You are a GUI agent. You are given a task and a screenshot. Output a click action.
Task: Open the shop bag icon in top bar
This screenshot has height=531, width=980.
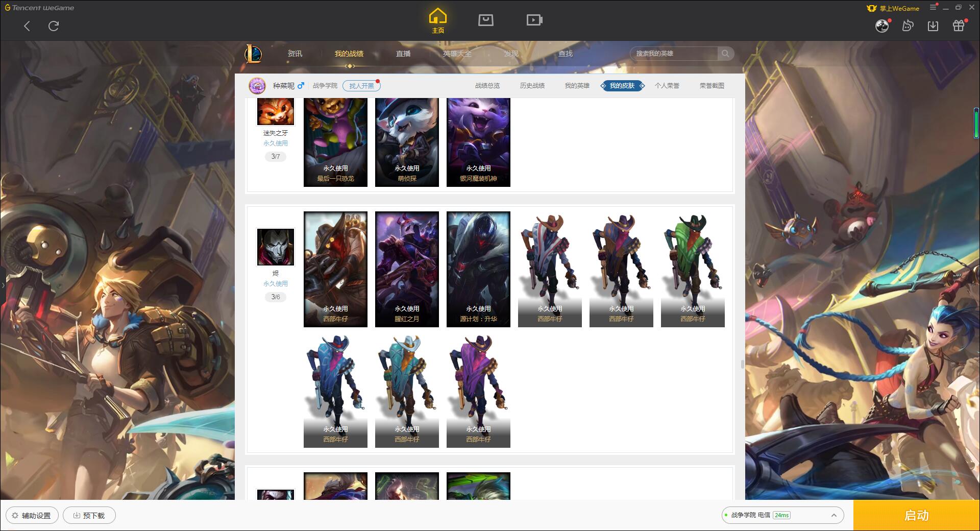[x=486, y=20]
